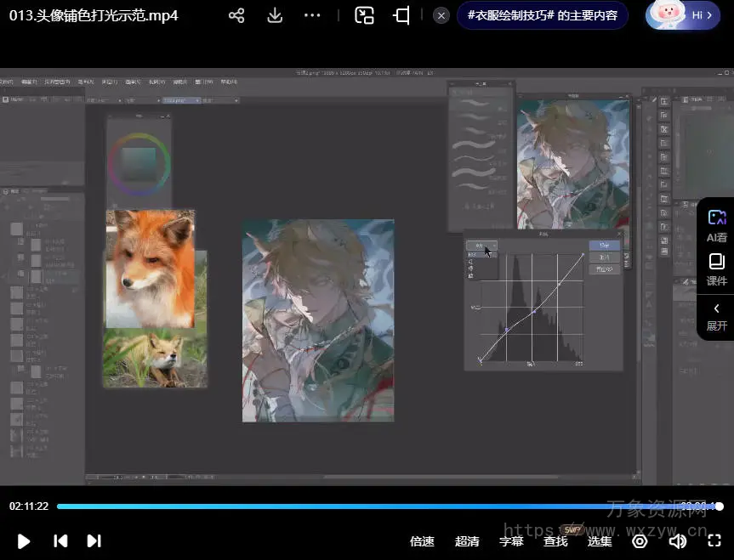Mute the video volume

point(678,541)
